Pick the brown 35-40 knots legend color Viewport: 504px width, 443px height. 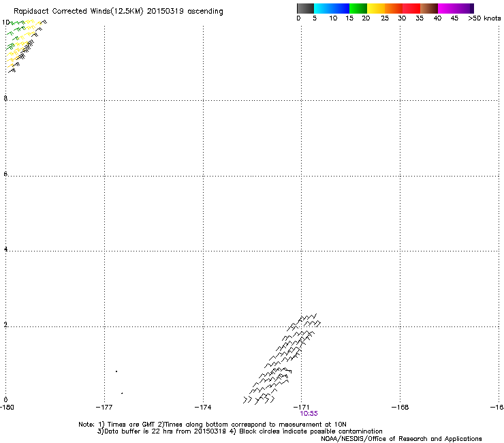coord(429,8)
